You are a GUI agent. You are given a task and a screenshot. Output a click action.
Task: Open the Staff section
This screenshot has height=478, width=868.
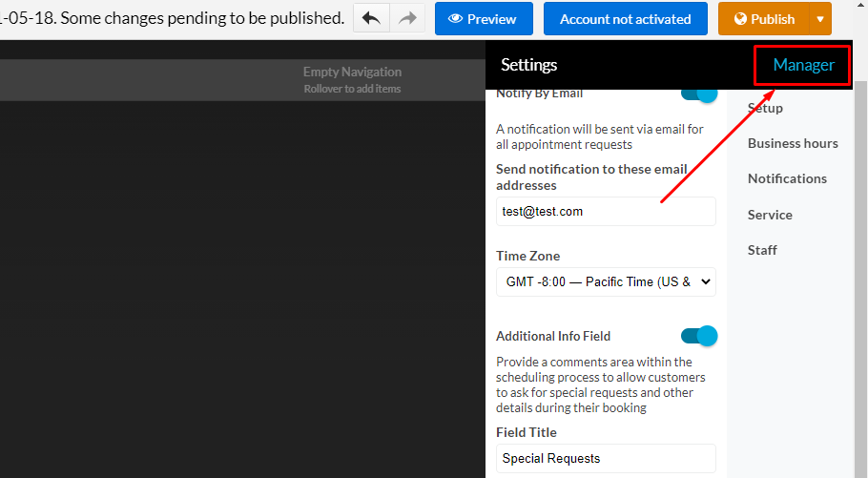click(x=762, y=250)
